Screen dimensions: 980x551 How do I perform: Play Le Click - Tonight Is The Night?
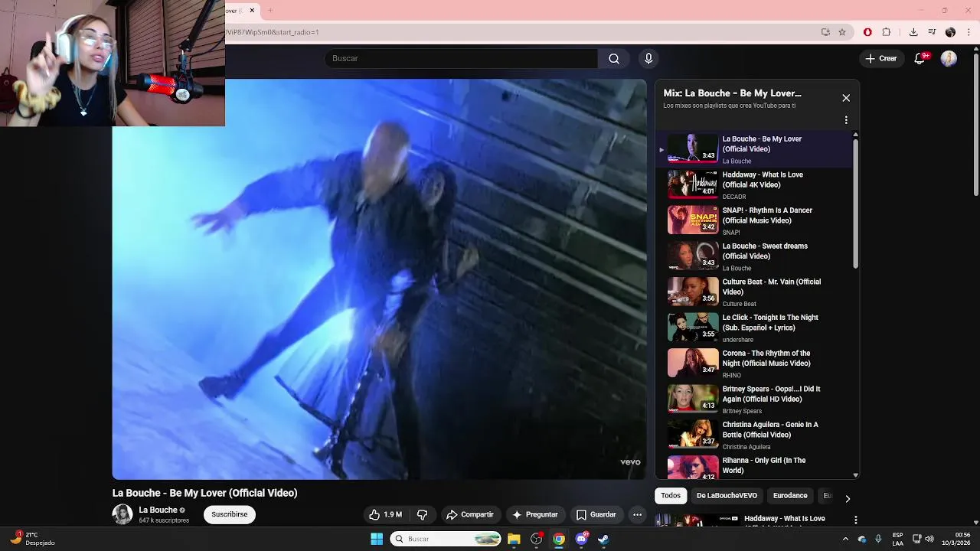pos(754,328)
